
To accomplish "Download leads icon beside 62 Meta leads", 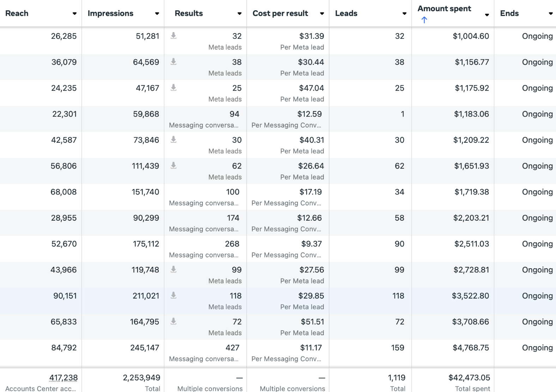I will [x=173, y=165].
